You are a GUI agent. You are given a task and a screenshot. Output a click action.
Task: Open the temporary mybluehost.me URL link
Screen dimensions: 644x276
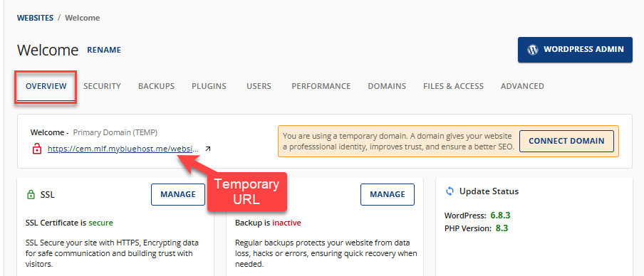point(123,149)
